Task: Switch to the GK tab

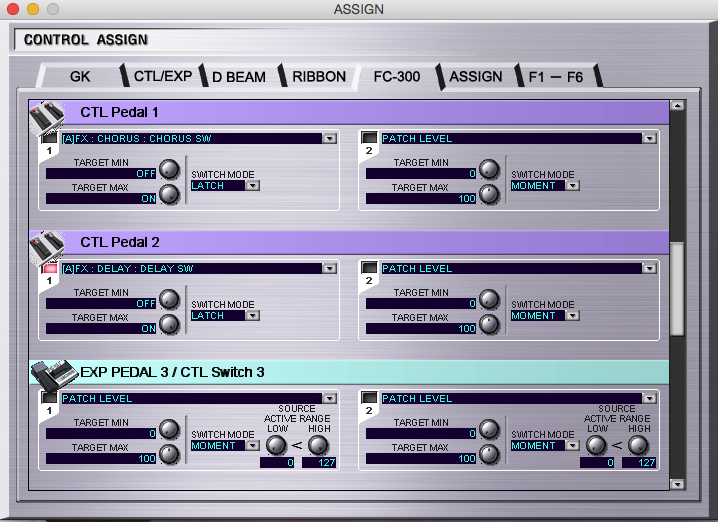Action: (80, 76)
